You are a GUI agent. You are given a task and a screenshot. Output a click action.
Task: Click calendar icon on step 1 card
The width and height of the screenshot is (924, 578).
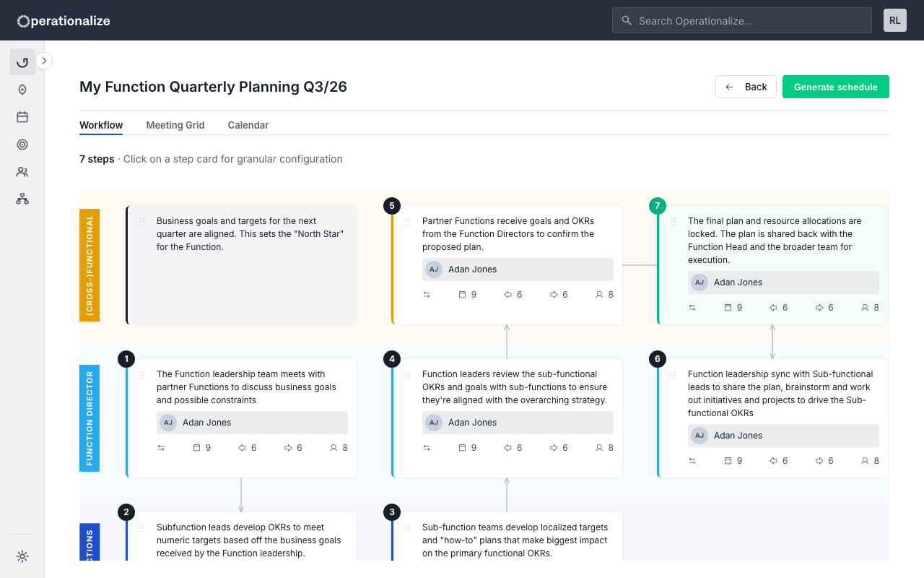(197, 448)
